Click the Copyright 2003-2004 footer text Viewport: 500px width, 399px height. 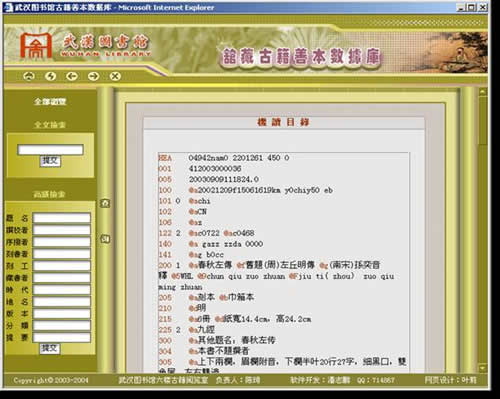pos(51,380)
